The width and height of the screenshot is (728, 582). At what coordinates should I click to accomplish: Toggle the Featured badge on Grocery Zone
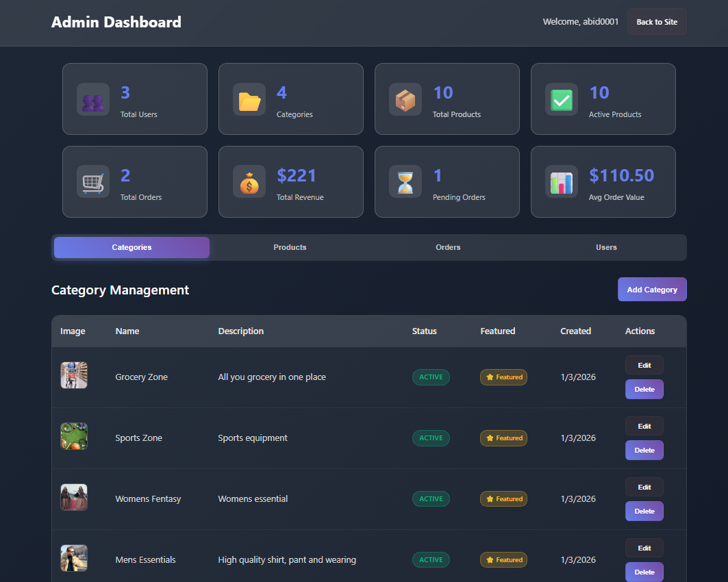click(503, 377)
